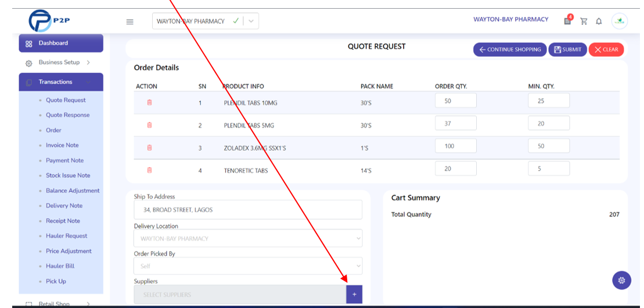644x308 pixels.
Task: Open Hauler Request
Action: tap(67, 236)
